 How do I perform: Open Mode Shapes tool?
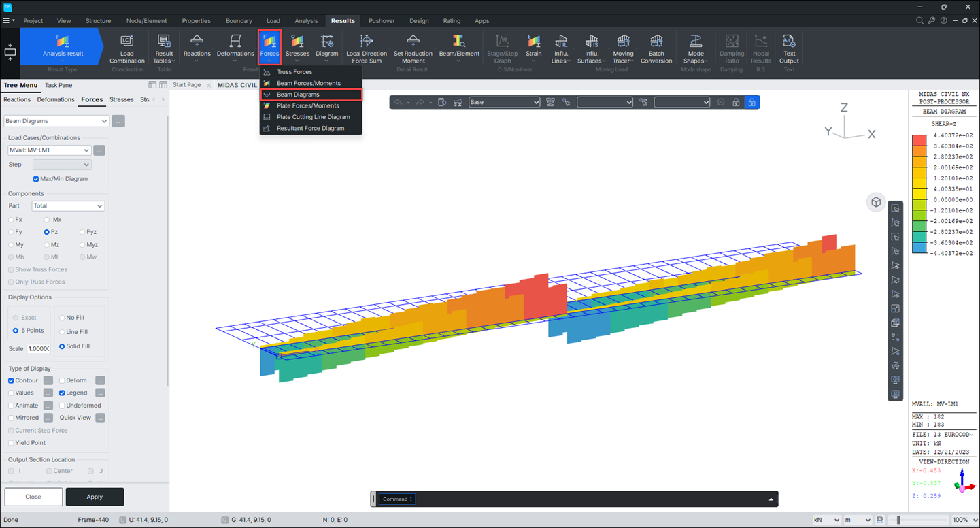pyautogui.click(x=695, y=49)
